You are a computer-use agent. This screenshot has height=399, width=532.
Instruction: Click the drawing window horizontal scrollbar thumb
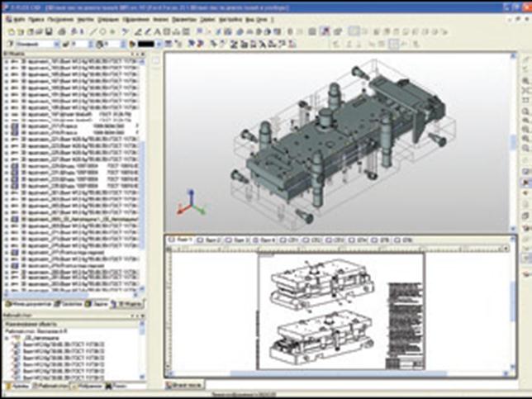pyautogui.click(x=339, y=373)
